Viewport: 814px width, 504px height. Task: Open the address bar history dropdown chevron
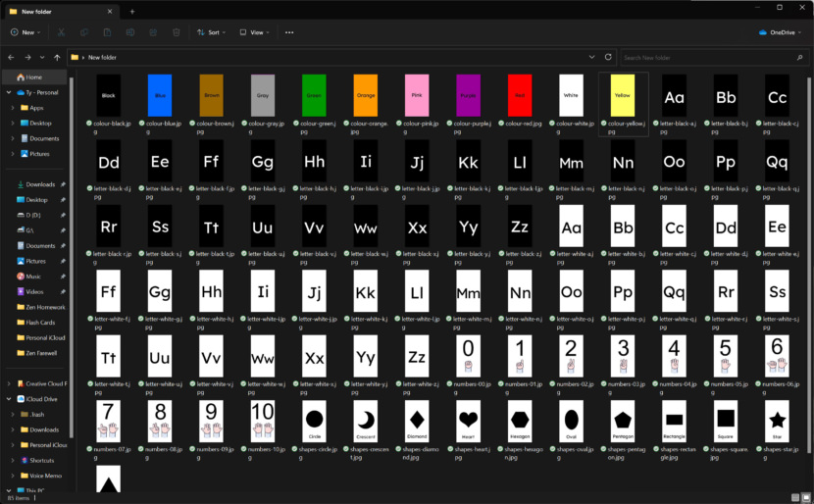591,58
